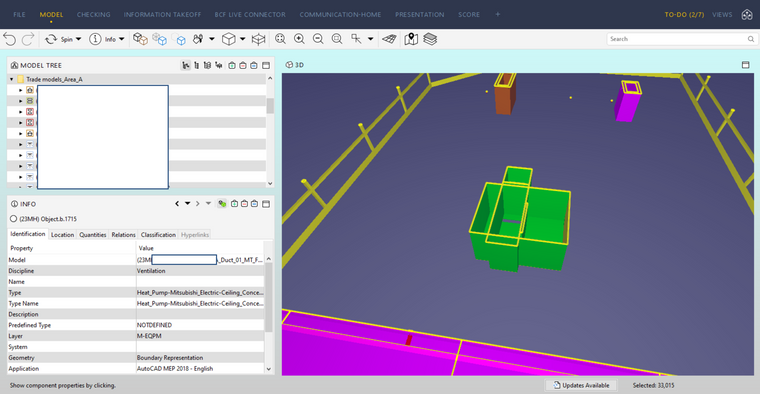Screen dimensions: 760x394
Task: Open the Info back-history dropdown
Action: tap(187, 204)
